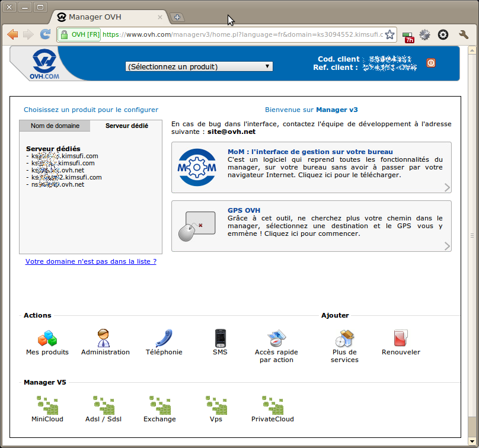Select the server ending in 2.kimsufi.com
Screen dimensions: 479x448
66,177
